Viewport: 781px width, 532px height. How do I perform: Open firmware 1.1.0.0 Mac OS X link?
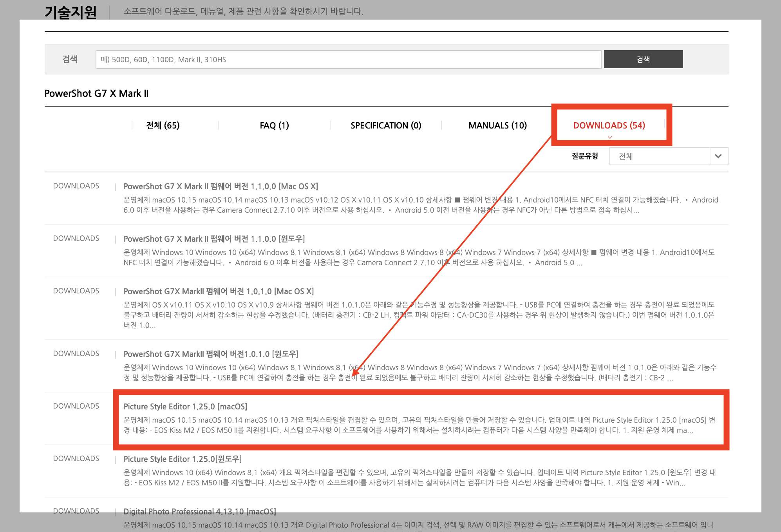221,186
